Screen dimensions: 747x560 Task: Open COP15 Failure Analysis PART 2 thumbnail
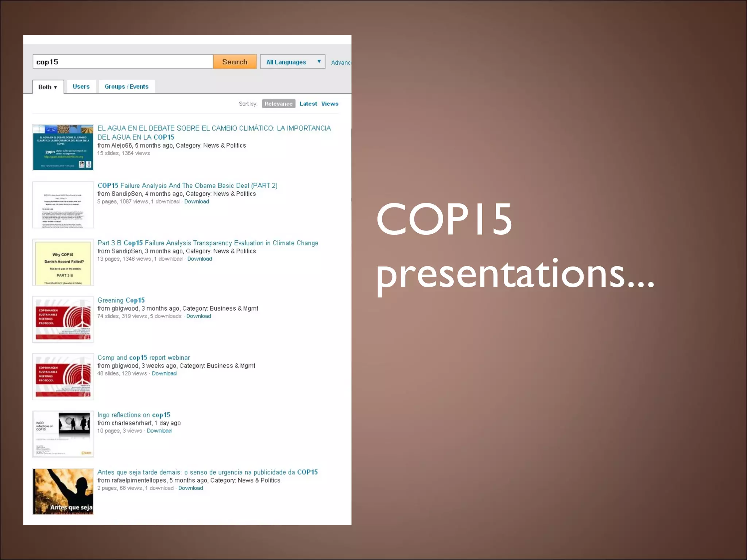(x=63, y=205)
